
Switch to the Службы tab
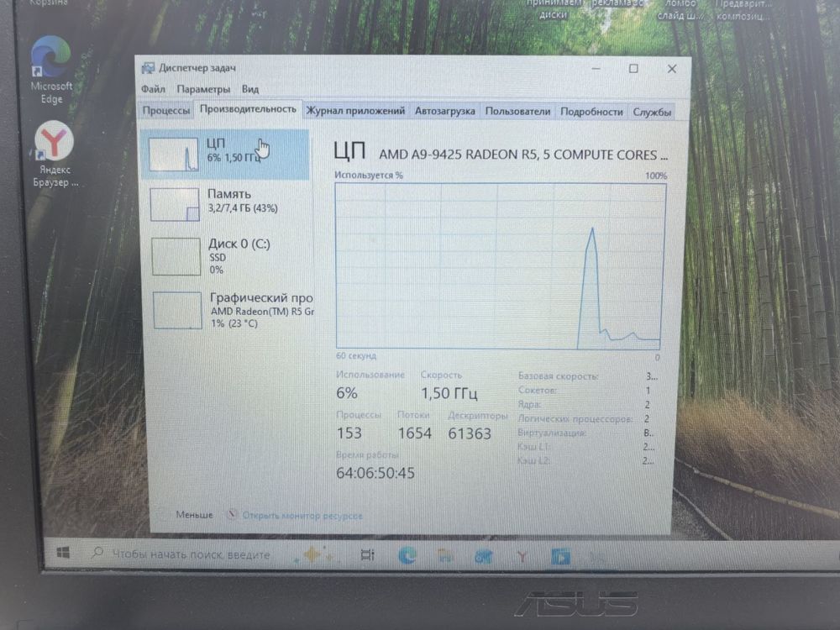pyautogui.click(x=652, y=113)
